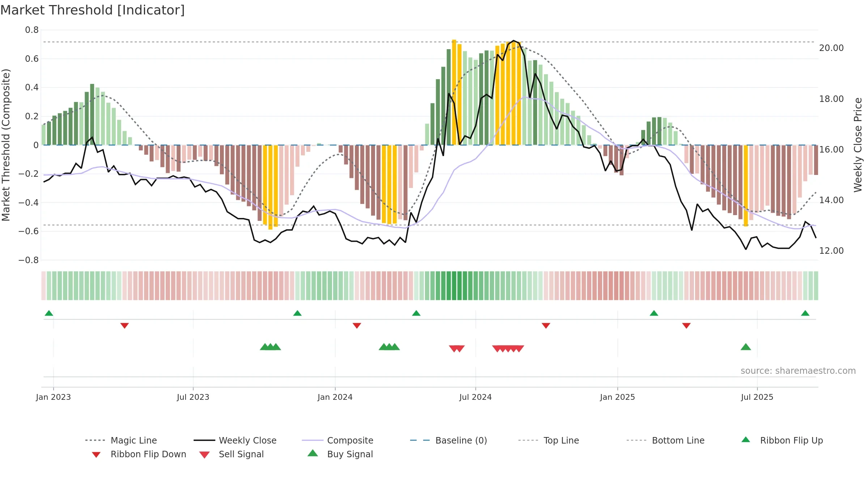Click buy signal cluster near March 2024

(x=389, y=347)
